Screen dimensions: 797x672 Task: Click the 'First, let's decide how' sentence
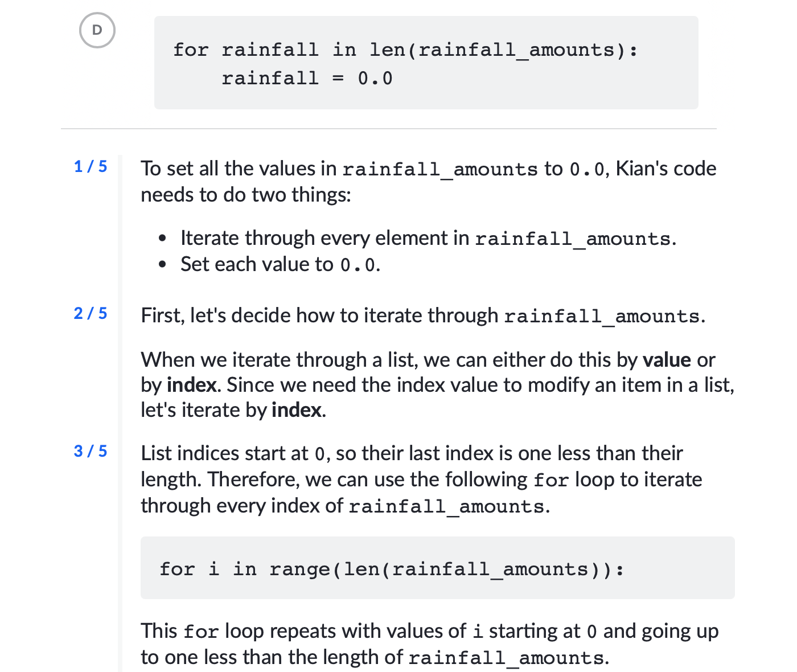pyautogui.click(x=423, y=315)
